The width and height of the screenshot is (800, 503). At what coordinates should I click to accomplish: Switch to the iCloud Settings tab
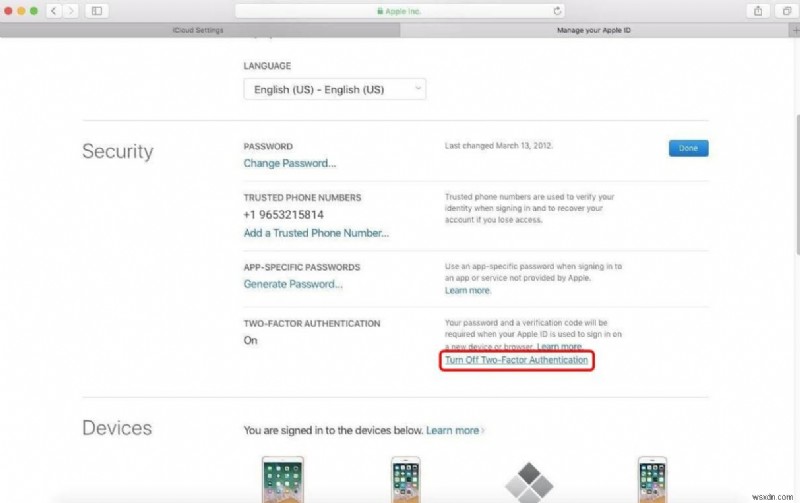[x=199, y=30]
